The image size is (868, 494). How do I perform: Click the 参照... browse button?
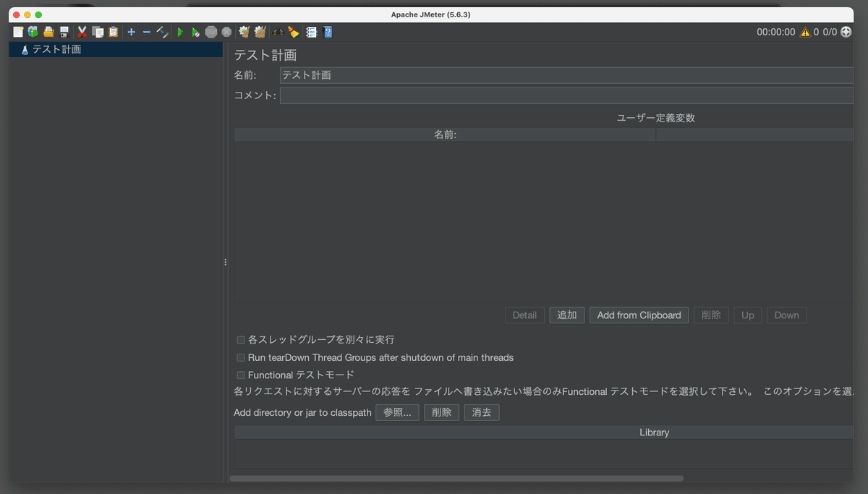click(x=397, y=412)
